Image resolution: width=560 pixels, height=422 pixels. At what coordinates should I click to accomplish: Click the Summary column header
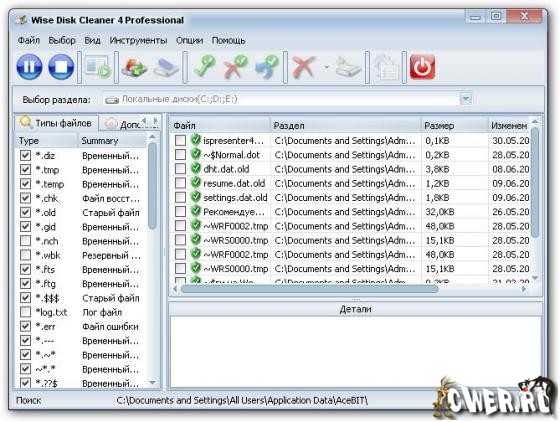(x=112, y=141)
